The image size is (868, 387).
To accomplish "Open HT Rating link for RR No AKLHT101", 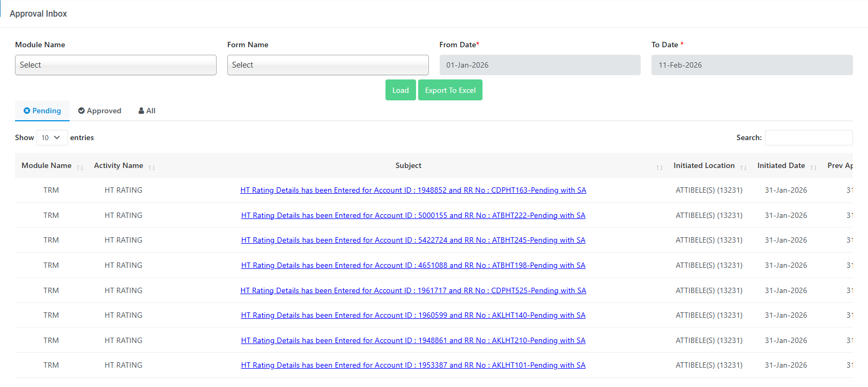I will click(413, 366).
